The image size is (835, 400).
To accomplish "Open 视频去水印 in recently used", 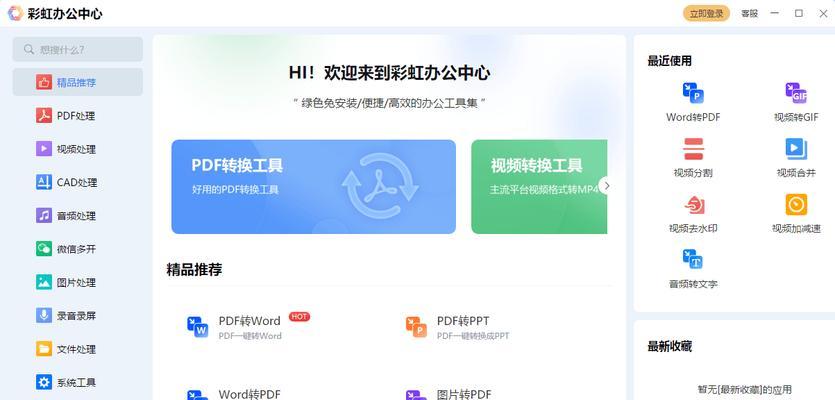I will click(x=693, y=214).
